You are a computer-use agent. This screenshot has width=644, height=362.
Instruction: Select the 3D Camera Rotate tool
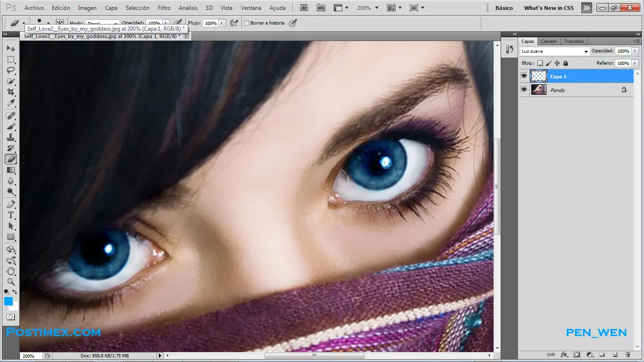click(11, 261)
